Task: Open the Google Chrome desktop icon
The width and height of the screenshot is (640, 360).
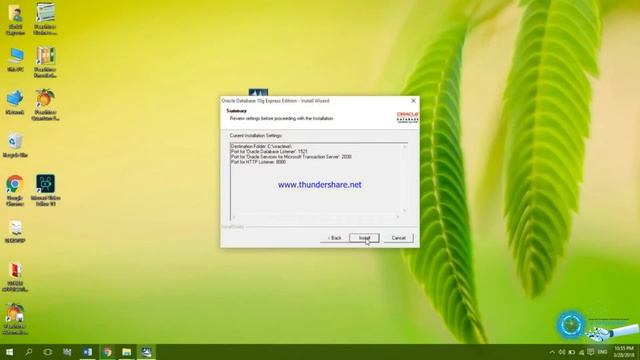Action: pos(15,190)
